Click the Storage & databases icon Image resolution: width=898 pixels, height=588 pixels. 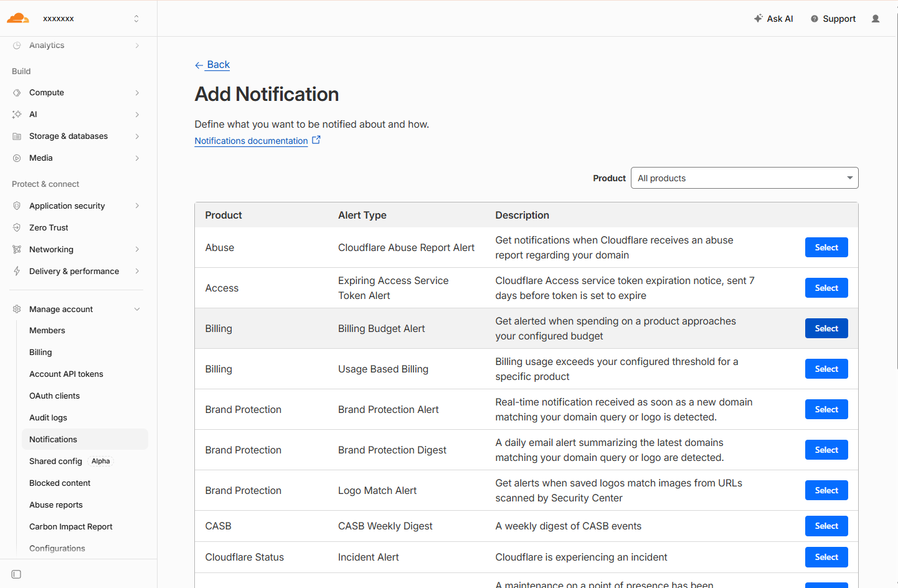[17, 136]
